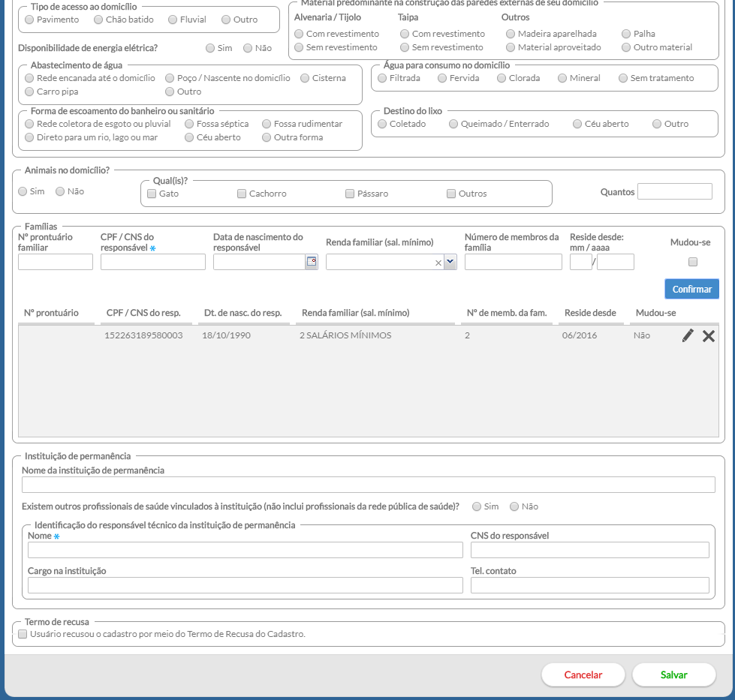The height and width of the screenshot is (700, 735).
Task: Choose Não for energia elétrica
Action: coord(248,48)
